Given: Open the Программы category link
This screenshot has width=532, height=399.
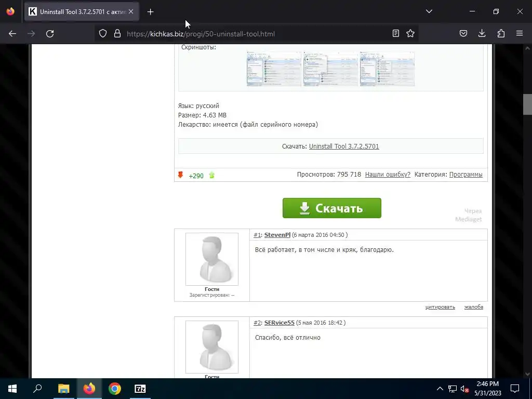Looking at the screenshot, I should pyautogui.click(x=465, y=175).
